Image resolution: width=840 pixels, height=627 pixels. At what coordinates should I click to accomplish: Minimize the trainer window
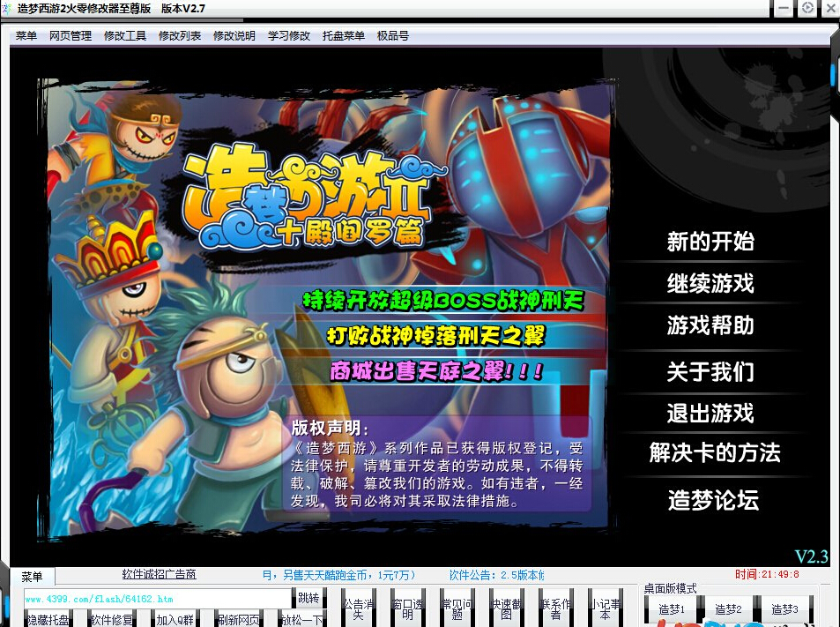click(x=784, y=8)
